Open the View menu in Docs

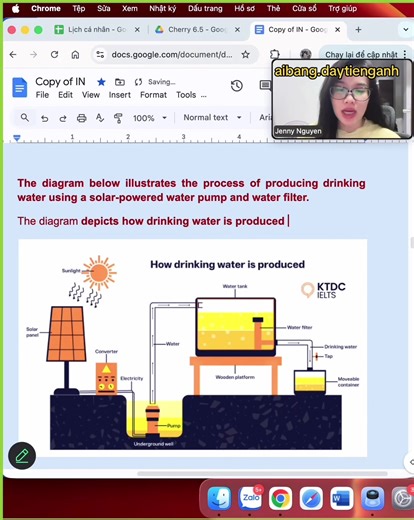coord(91,95)
